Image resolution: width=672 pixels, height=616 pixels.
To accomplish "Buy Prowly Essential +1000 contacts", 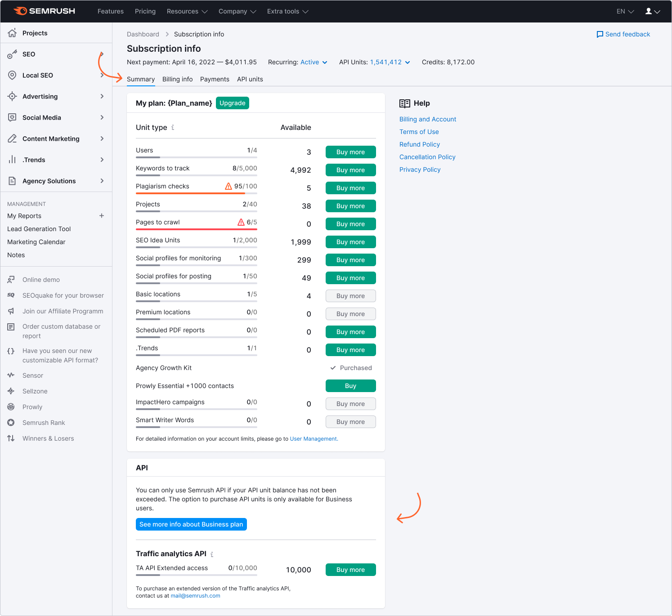I will click(351, 386).
